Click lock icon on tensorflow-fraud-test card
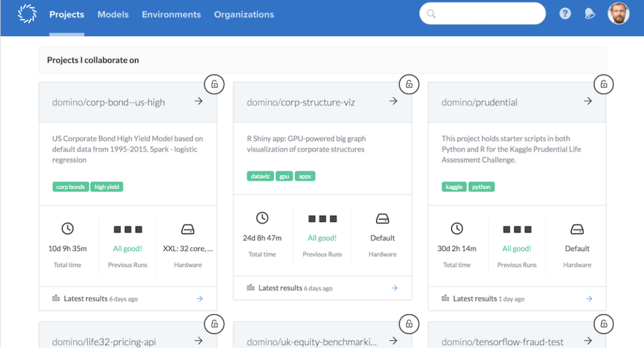Viewport: 644px width, 348px height. (604, 324)
